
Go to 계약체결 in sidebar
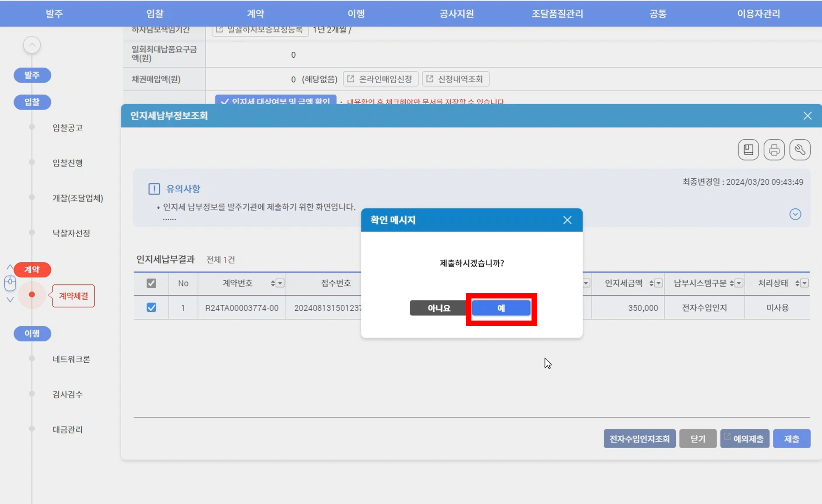coord(73,296)
